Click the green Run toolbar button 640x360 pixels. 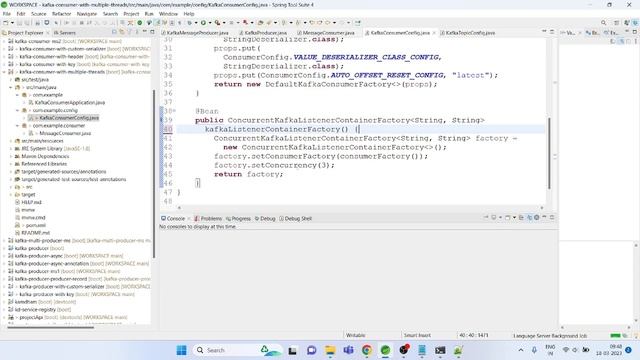[x=203, y=23]
